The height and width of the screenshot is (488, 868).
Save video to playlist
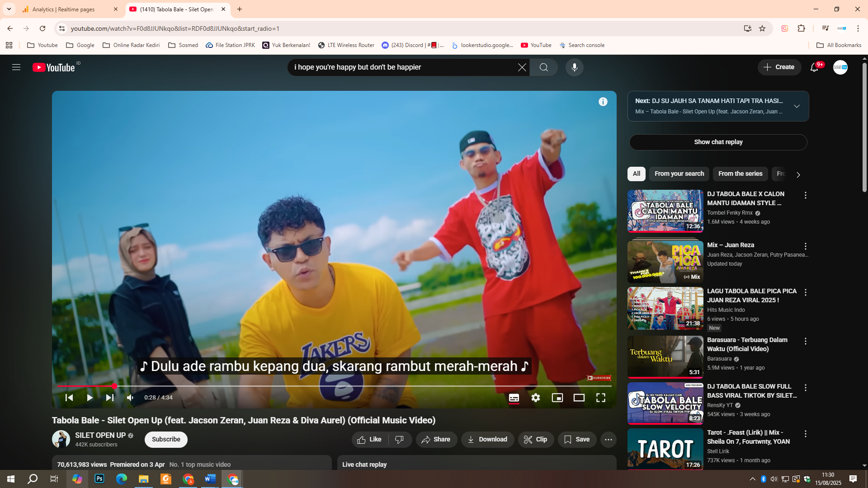(577, 439)
